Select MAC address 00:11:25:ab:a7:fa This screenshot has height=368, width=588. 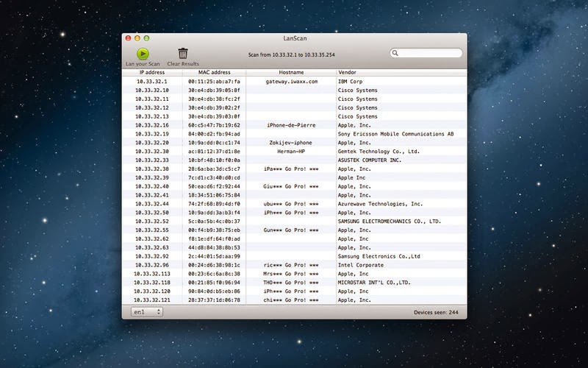coord(214,82)
